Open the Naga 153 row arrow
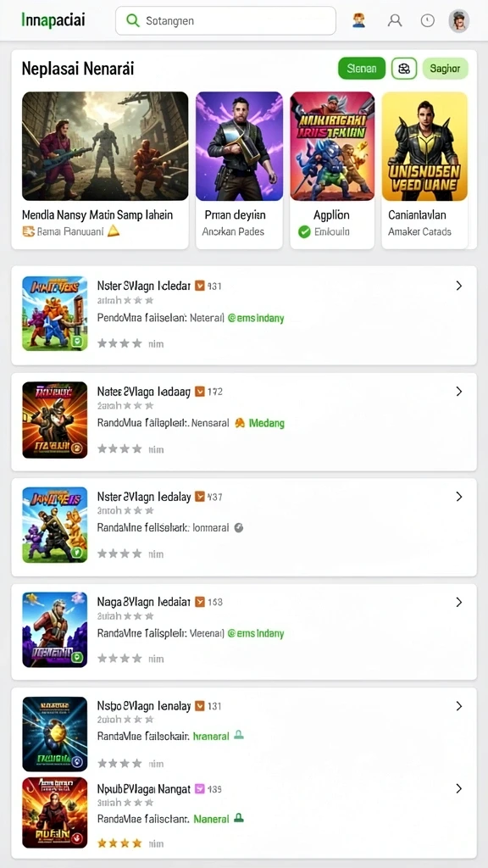Viewport: 488px width, 868px height. [458, 602]
